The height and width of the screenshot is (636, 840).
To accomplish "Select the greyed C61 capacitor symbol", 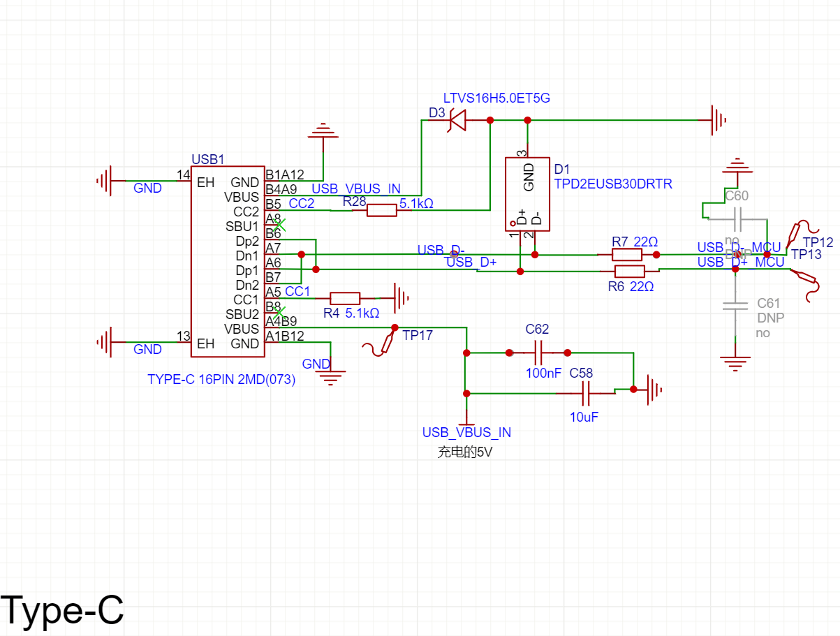I will tap(735, 305).
